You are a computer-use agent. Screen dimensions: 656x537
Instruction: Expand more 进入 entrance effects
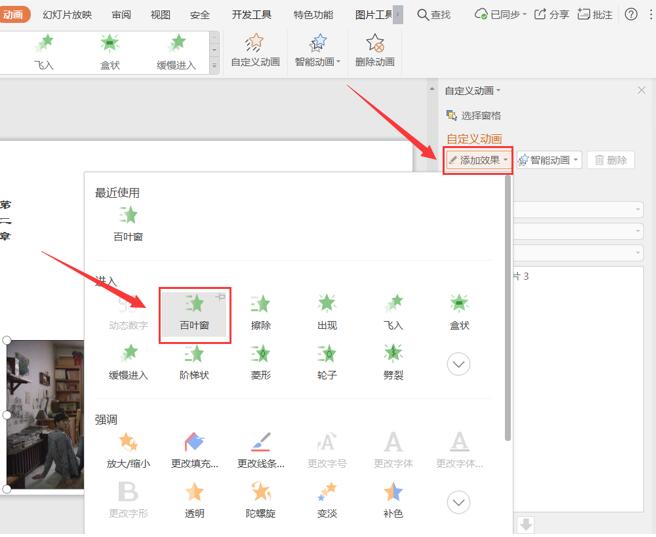click(x=459, y=364)
